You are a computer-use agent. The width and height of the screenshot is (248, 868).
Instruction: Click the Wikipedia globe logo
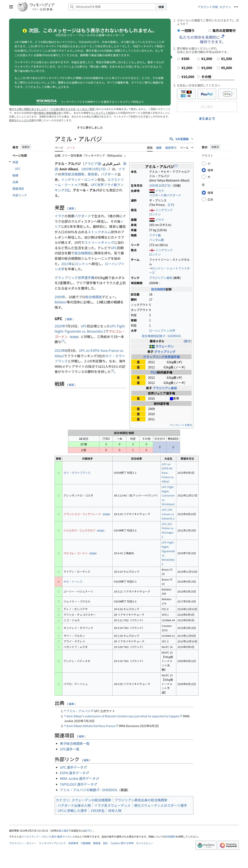[x=23, y=7]
